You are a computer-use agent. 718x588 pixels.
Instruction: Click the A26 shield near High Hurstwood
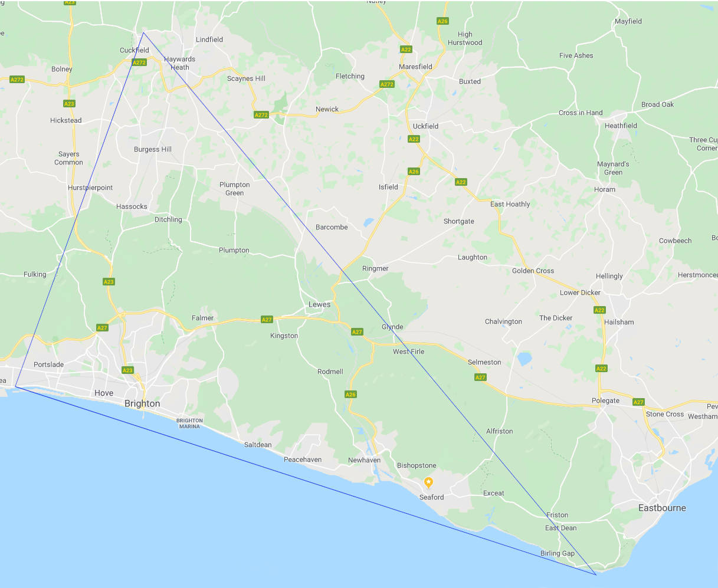442,21
